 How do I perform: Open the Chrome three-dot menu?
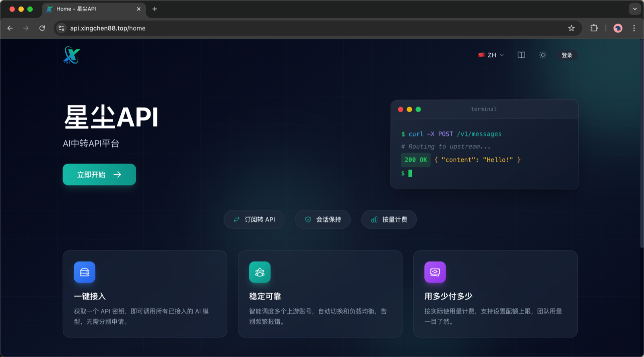tap(634, 28)
